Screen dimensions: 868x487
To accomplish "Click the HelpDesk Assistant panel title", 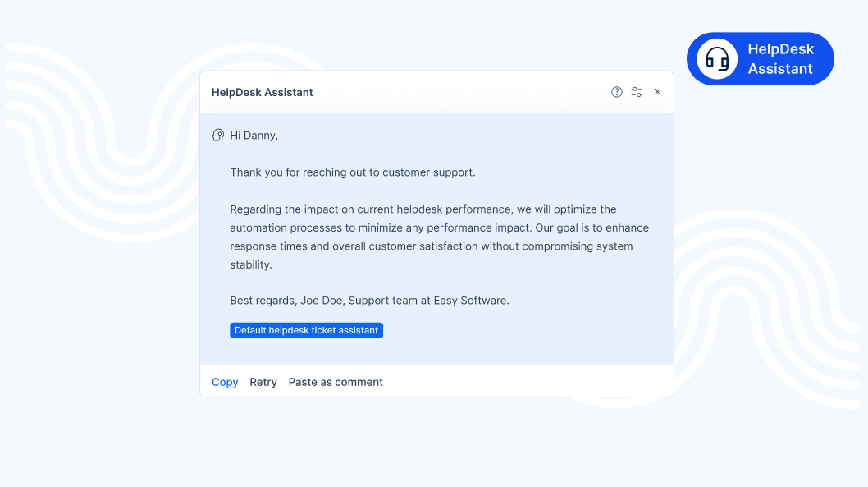I will click(263, 92).
